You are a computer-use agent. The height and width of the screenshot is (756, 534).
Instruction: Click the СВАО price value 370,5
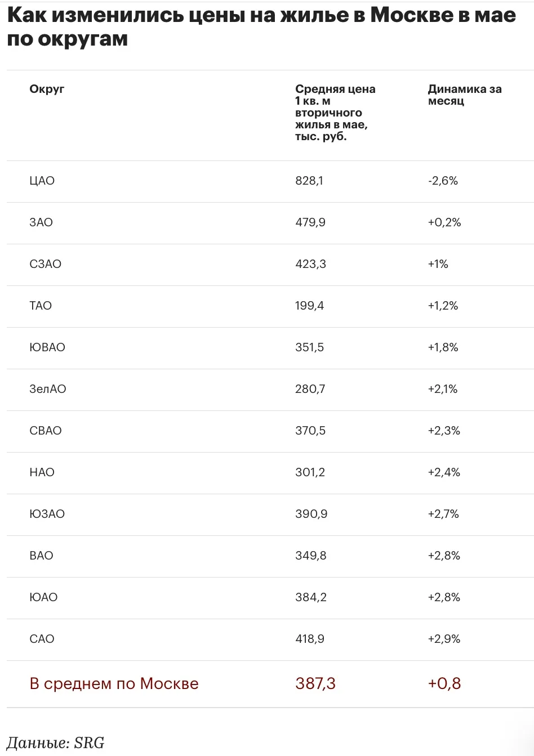coord(310,431)
